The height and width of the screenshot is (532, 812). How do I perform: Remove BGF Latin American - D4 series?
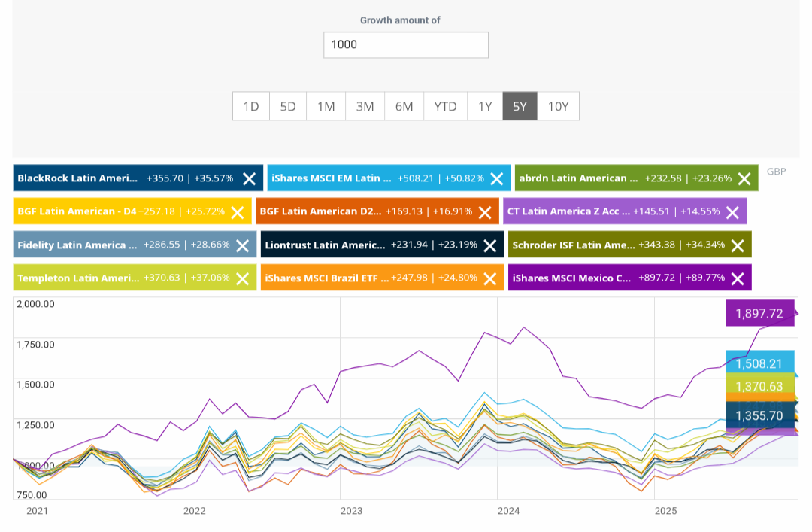(238, 212)
